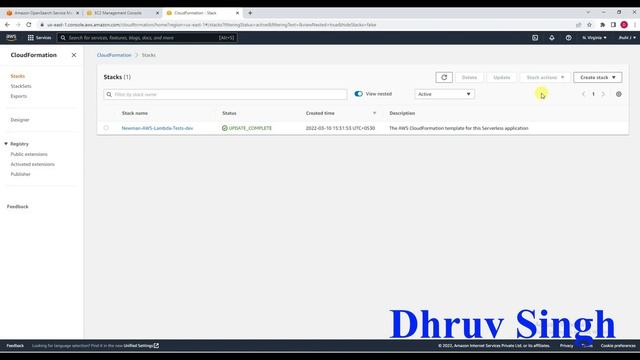Refresh the stacks list
640x360 pixels.
point(444,77)
